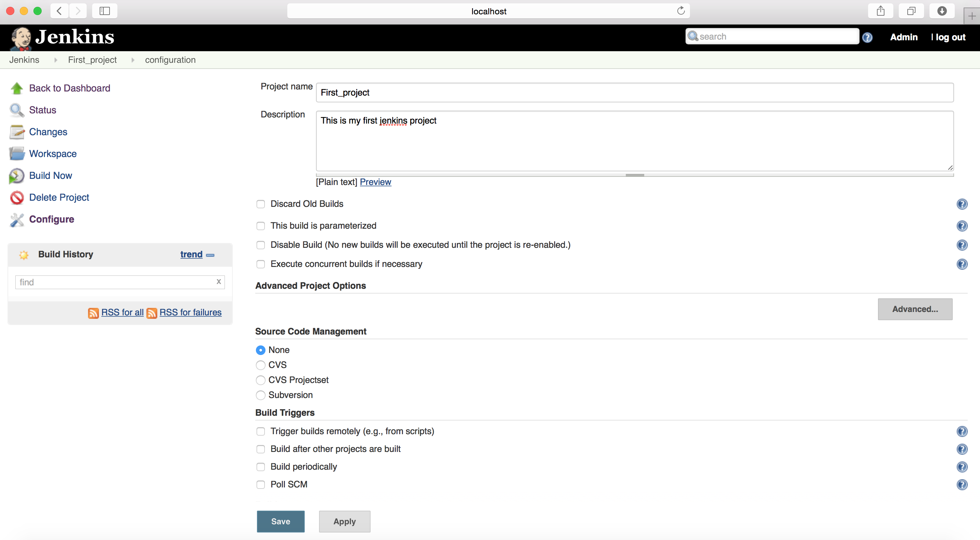Toggle Safari sidebar button
Screen dimensions: 980x540
click(x=104, y=11)
